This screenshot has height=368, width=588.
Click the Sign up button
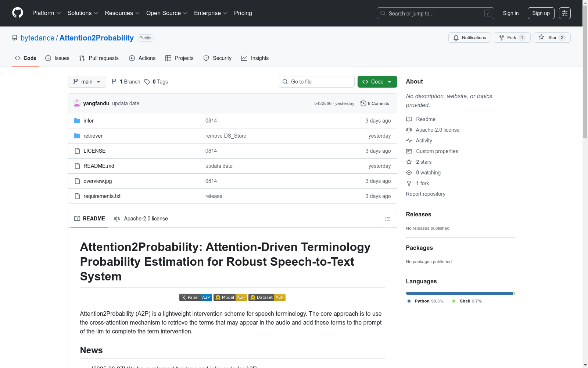(541, 13)
